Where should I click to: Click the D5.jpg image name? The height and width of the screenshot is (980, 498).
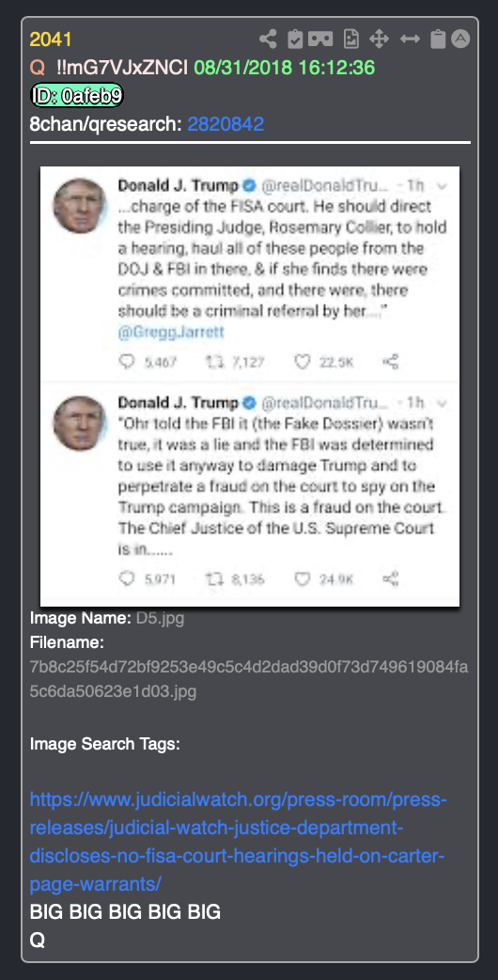[160, 619]
